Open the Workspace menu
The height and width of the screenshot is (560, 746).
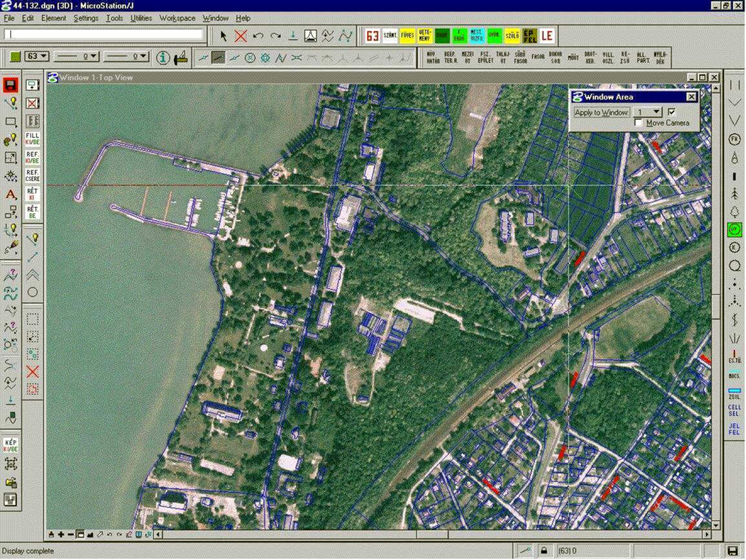tap(177, 18)
